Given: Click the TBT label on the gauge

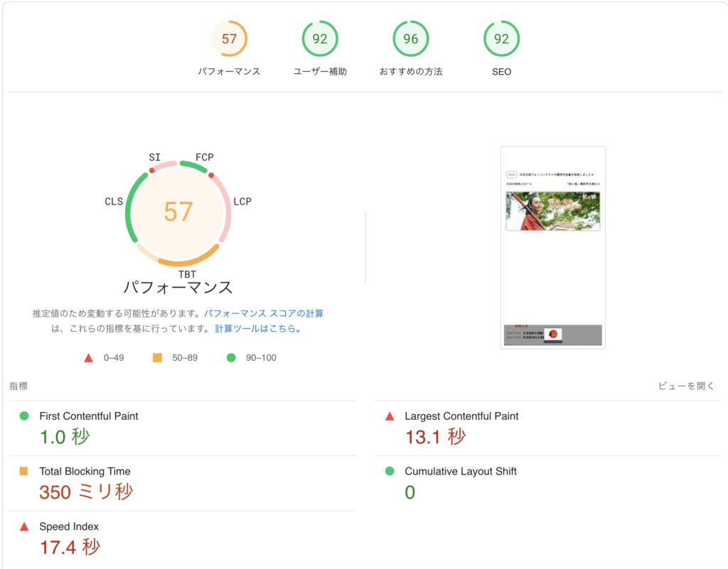Looking at the screenshot, I should tap(187, 274).
